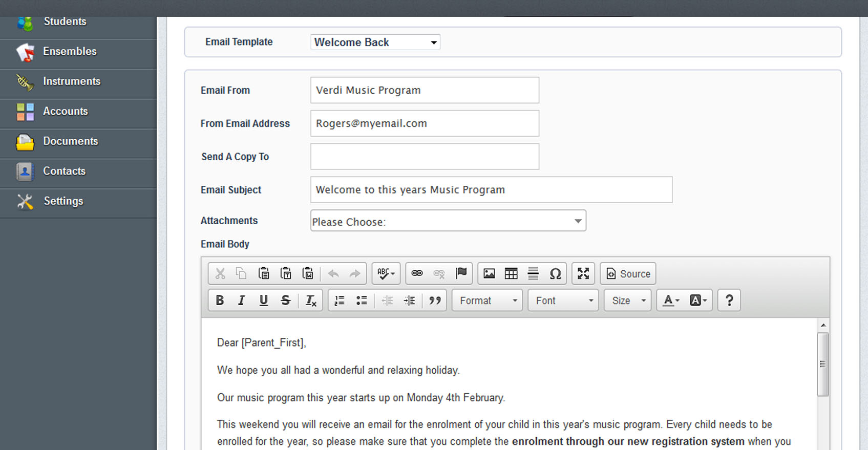868x450 pixels.
Task: Open the Font dropdown in toolbar
Action: [563, 301]
